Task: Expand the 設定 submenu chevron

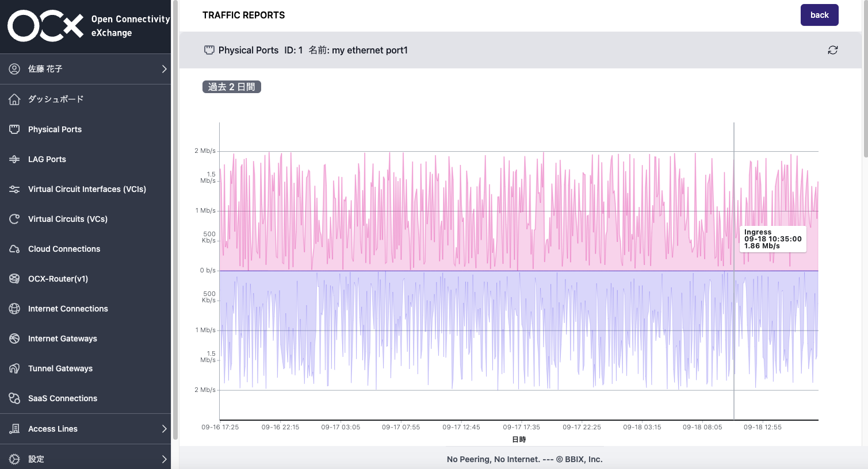Action: 164,459
